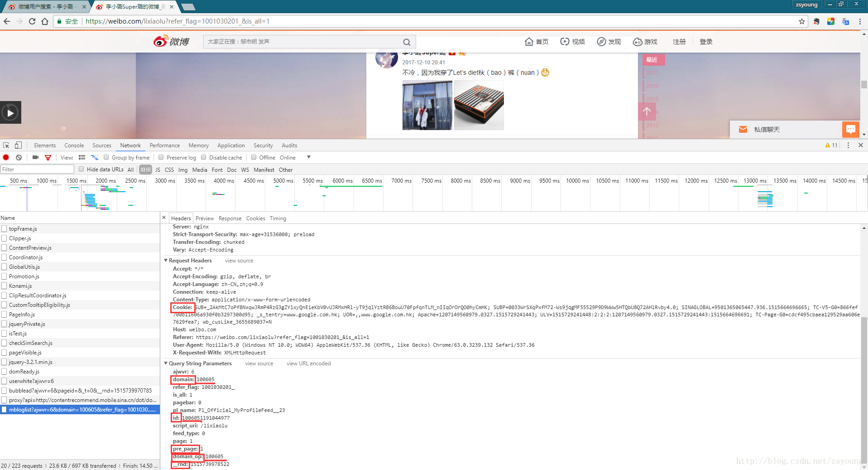Enable Preserve log checkbox

pyautogui.click(x=161, y=157)
